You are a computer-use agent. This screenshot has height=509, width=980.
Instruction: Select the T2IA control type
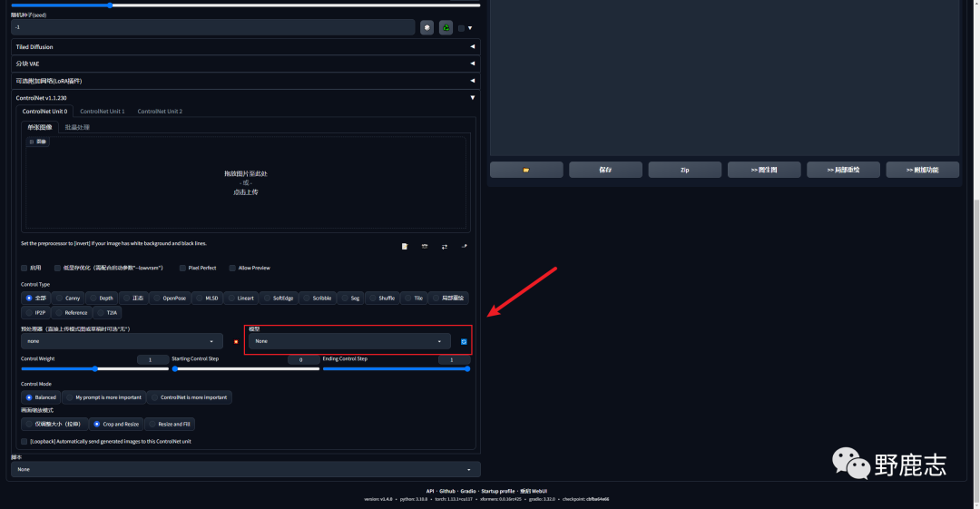[x=107, y=313]
